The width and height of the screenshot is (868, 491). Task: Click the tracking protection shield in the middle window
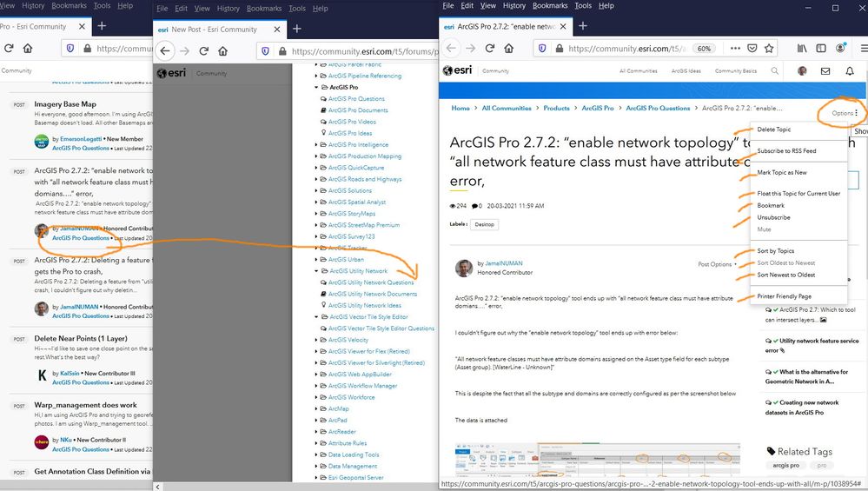[265, 51]
